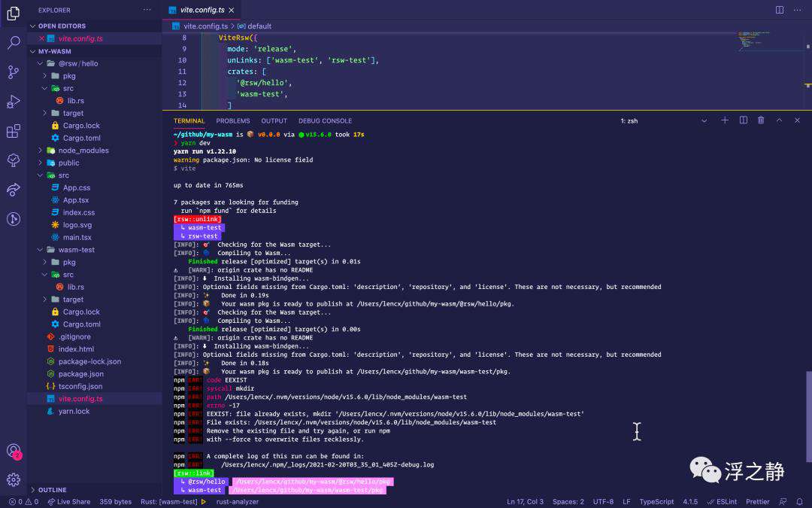Open the Source Control view
The height and width of the screenshot is (508, 812).
tap(14, 72)
